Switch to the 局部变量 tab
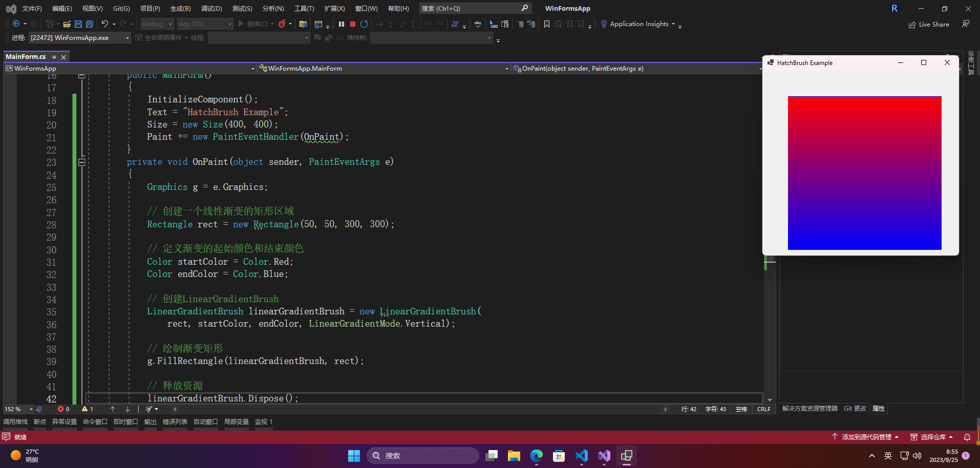980x468 pixels. point(237,422)
